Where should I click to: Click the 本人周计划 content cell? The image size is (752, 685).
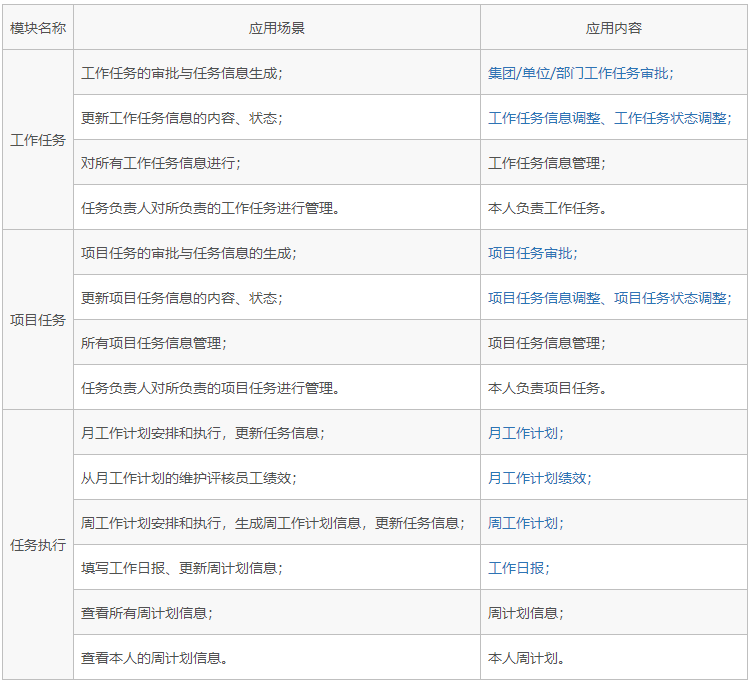click(x=614, y=658)
